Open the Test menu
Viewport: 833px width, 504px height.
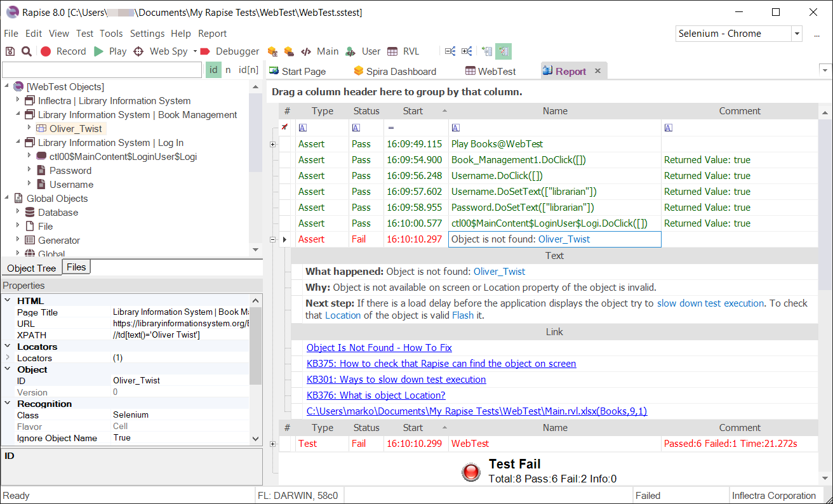click(x=85, y=34)
